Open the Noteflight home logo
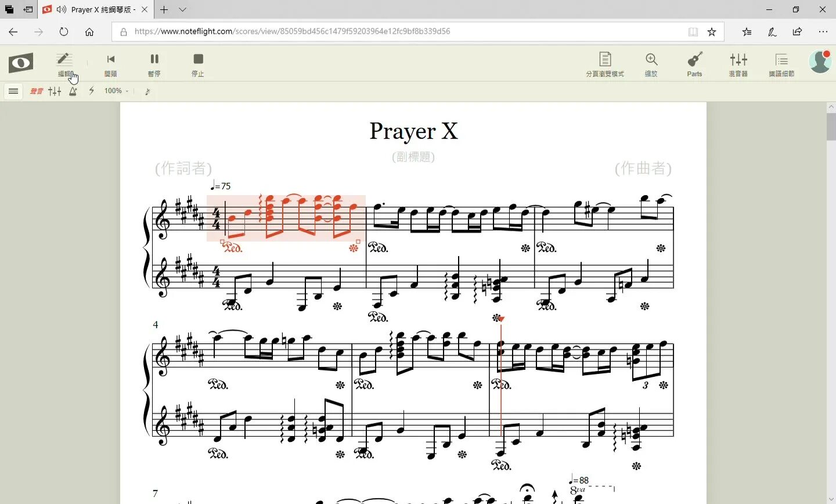The width and height of the screenshot is (836, 504). pos(21,63)
